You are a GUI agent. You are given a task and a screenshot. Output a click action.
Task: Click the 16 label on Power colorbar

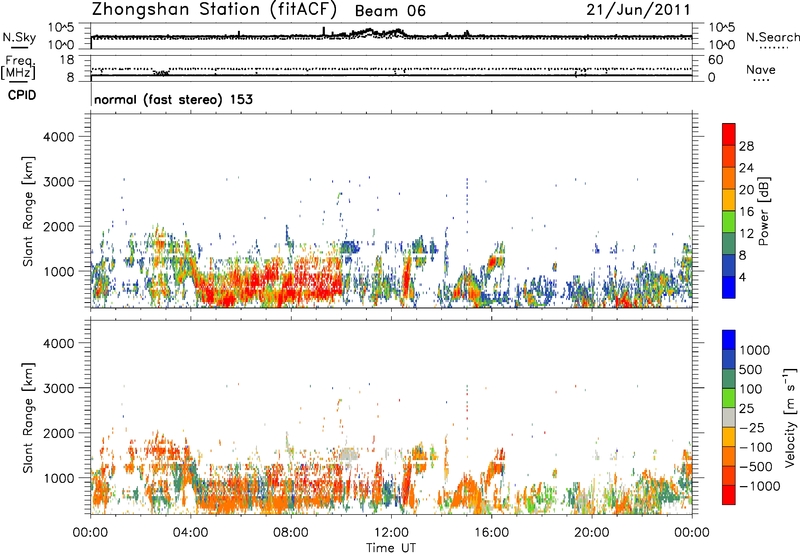[746, 212]
